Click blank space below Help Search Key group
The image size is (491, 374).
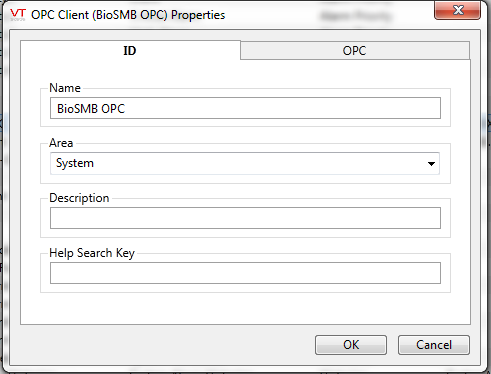[x=245, y=308]
